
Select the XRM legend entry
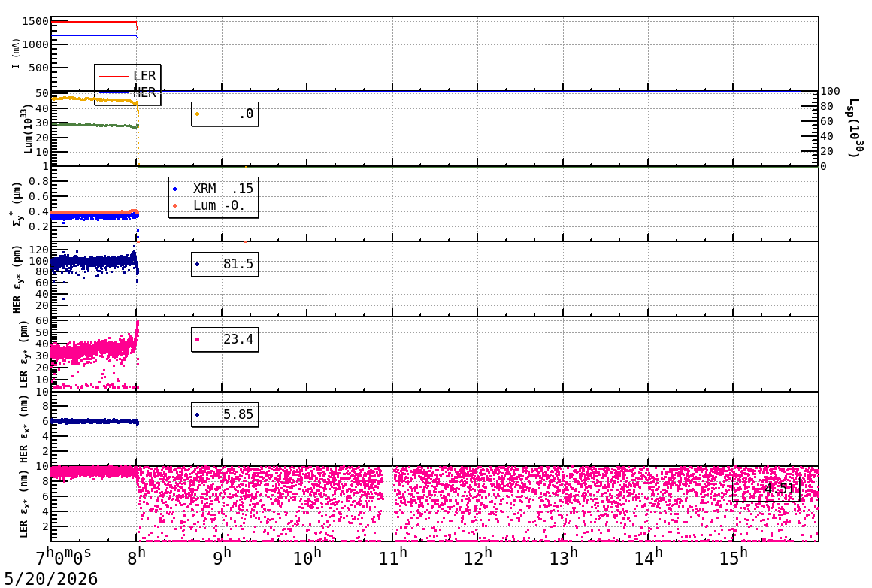pyautogui.click(x=213, y=189)
